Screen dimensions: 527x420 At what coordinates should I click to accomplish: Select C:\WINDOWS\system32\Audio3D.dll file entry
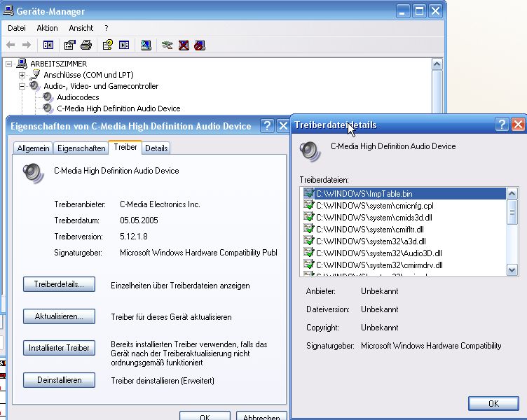click(x=378, y=253)
